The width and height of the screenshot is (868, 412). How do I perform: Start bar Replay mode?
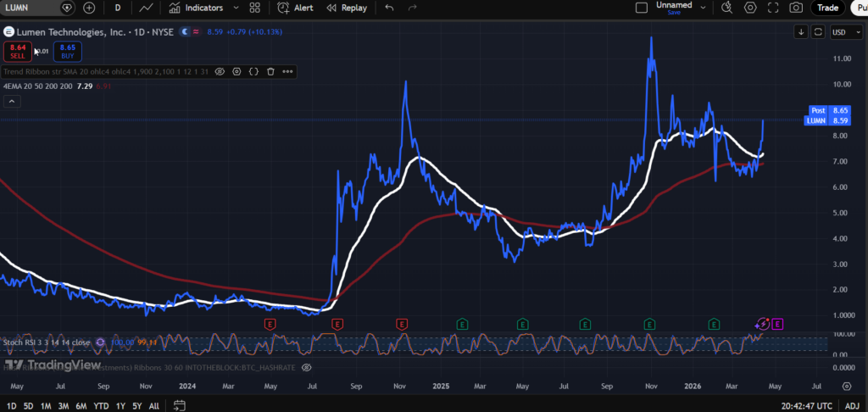pos(346,8)
